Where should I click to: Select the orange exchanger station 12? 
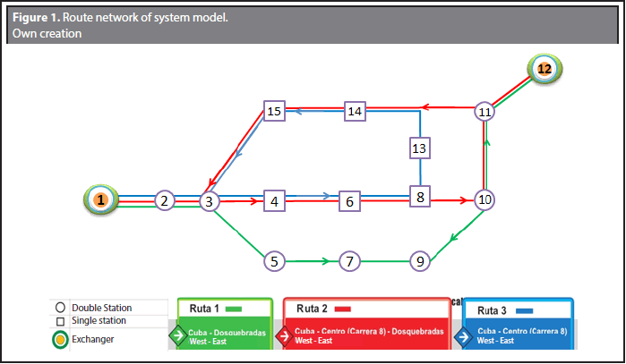(544, 69)
